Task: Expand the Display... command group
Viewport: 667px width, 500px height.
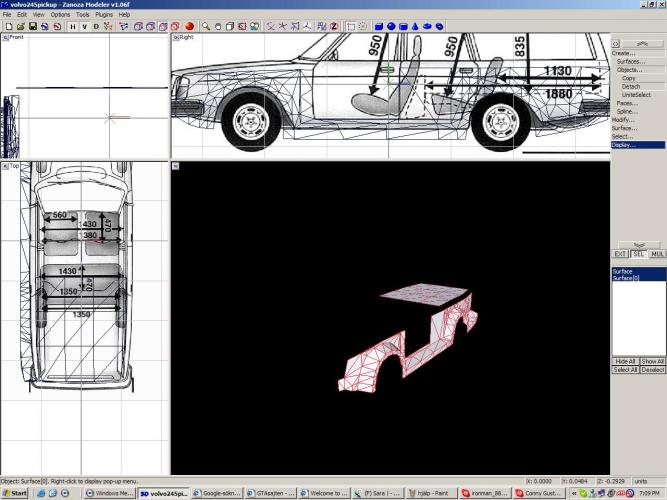Action: [x=624, y=145]
